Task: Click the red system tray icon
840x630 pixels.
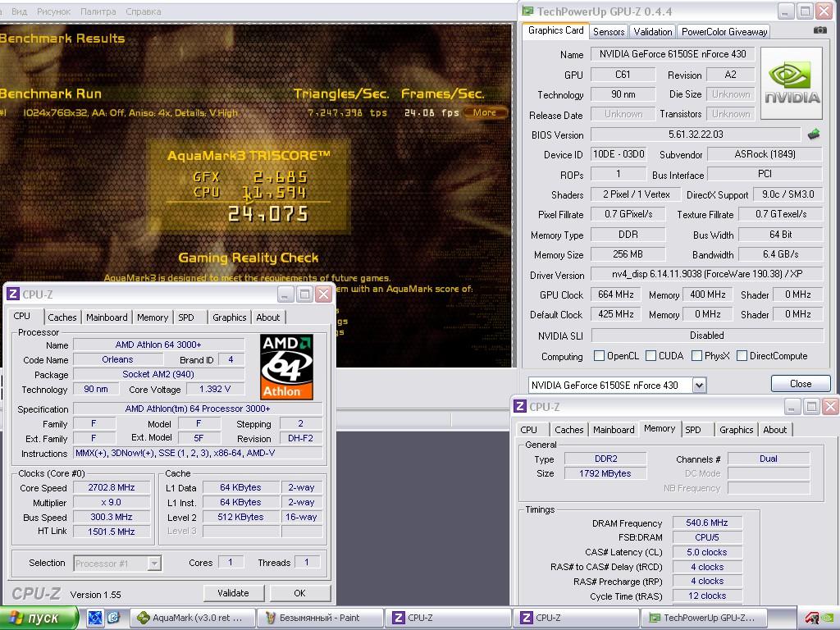Action: point(812,619)
